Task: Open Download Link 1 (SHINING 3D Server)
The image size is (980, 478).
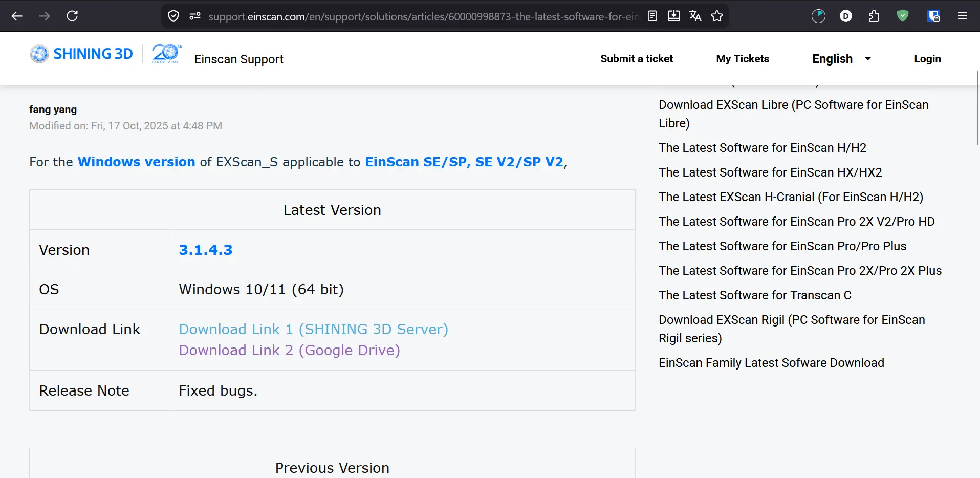Action: (314, 329)
